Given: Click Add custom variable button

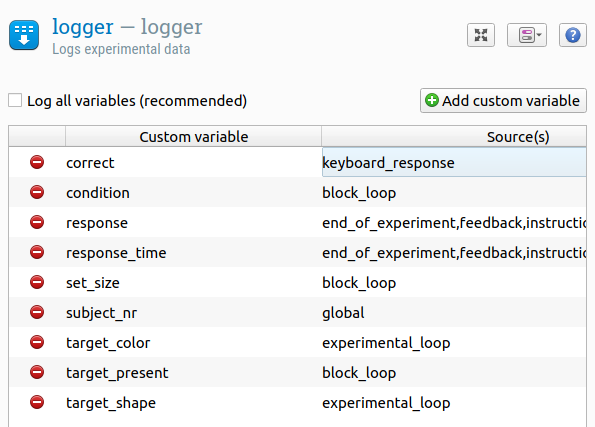Looking at the screenshot, I should click(503, 101).
